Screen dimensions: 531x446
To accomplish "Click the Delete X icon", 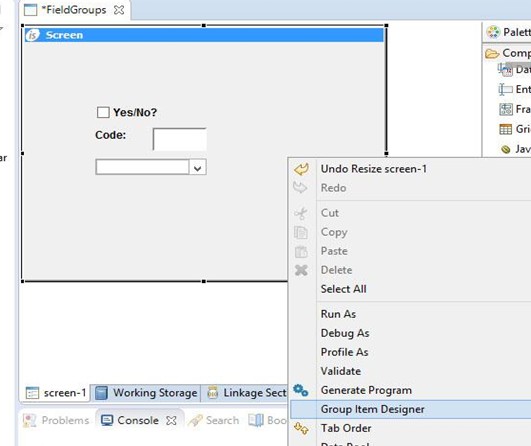I will [x=301, y=270].
